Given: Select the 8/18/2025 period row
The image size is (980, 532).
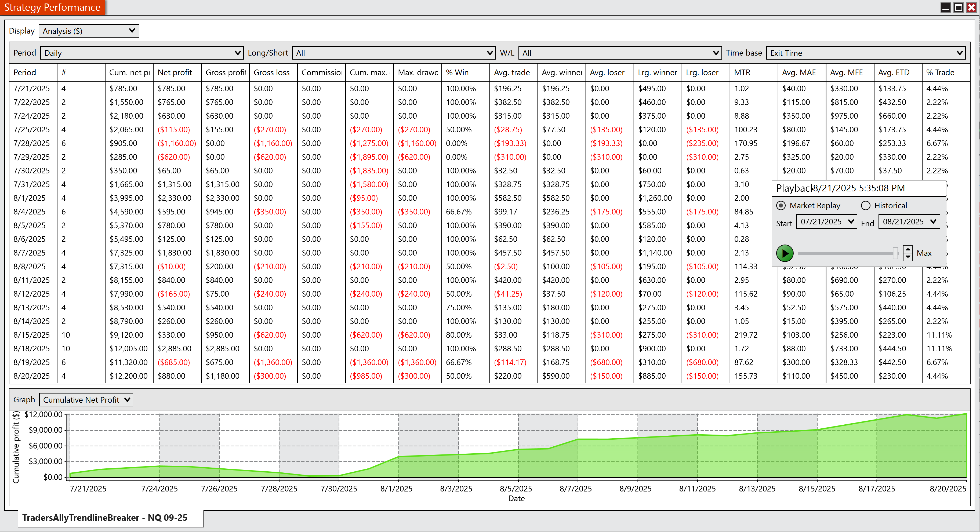Looking at the screenshot, I should click(32, 348).
